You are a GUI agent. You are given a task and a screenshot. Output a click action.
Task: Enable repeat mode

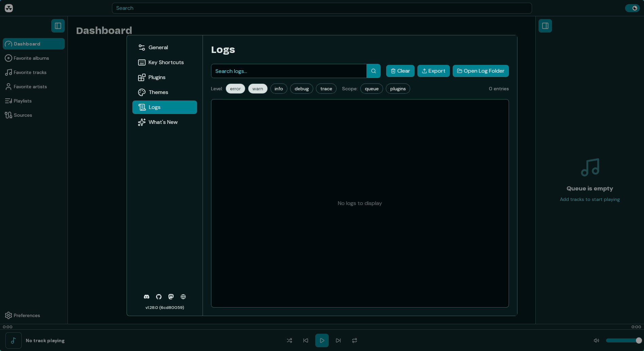[x=354, y=340]
